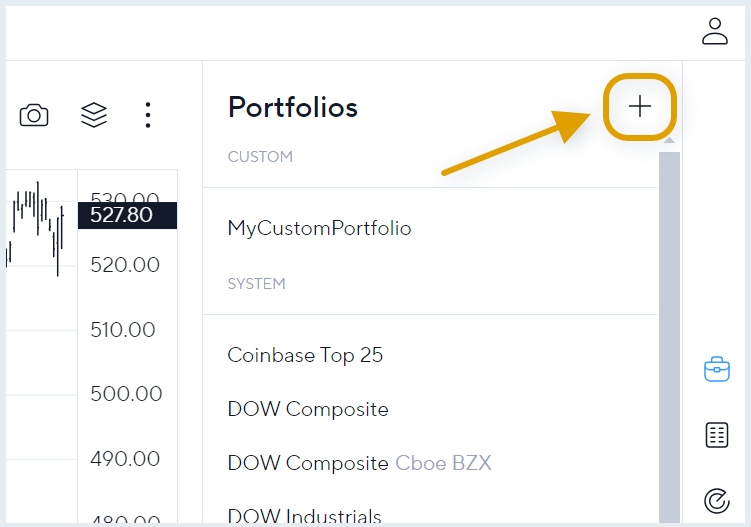This screenshot has width=751, height=527.
Task: Click the plus icon to add portfolio
Action: (640, 106)
